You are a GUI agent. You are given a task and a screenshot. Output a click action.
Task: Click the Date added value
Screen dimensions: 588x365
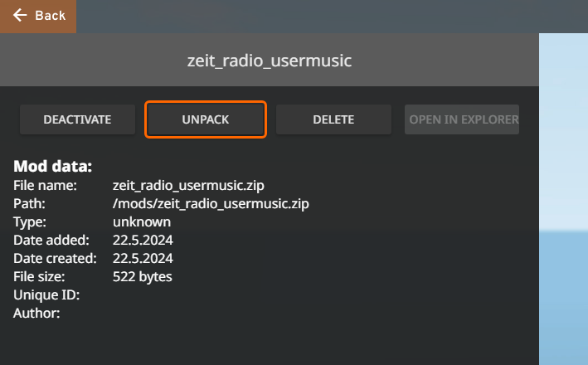[143, 240]
